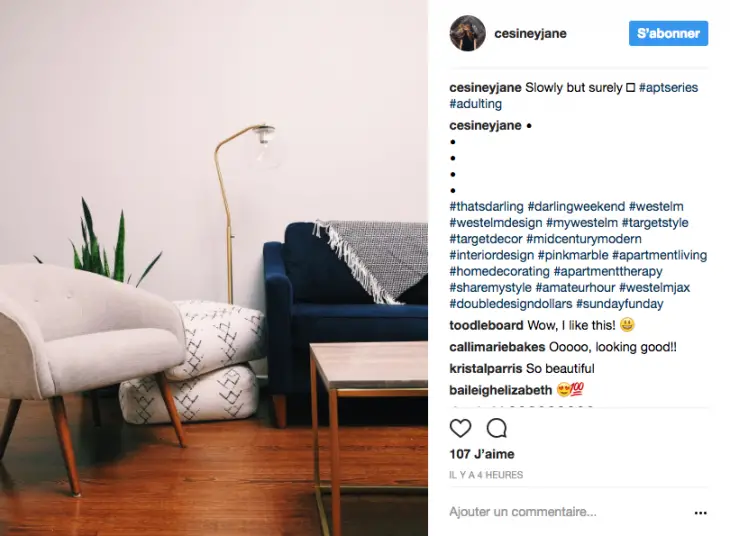Open comments via speech bubble icon
730x536 pixels.
pos(497,428)
